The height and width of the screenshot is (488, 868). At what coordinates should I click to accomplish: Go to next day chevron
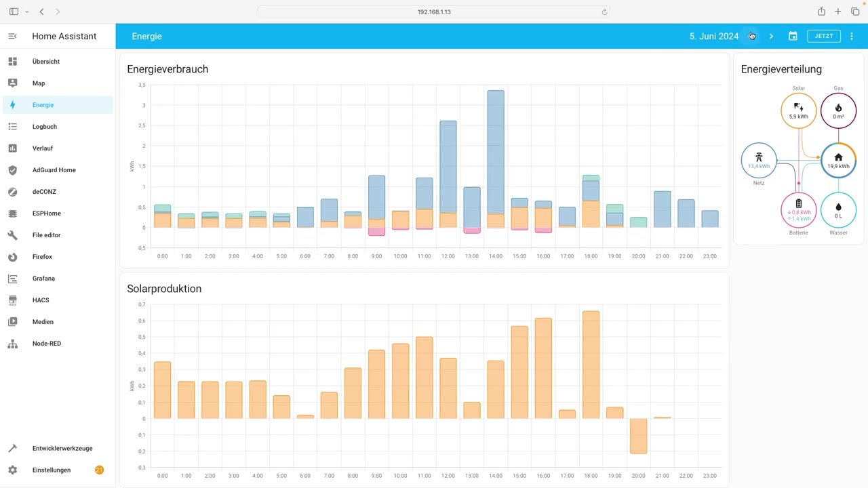pyautogui.click(x=771, y=36)
